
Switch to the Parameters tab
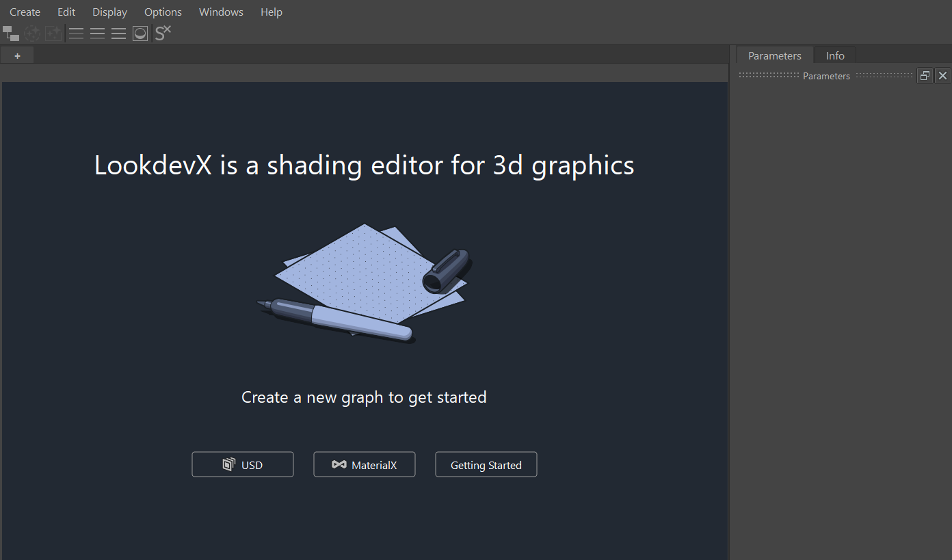click(x=774, y=55)
